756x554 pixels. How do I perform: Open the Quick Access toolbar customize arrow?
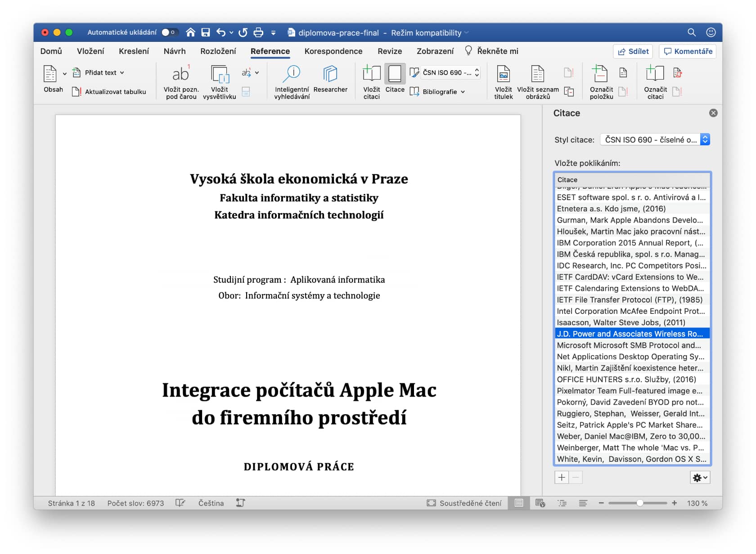pyautogui.click(x=273, y=33)
